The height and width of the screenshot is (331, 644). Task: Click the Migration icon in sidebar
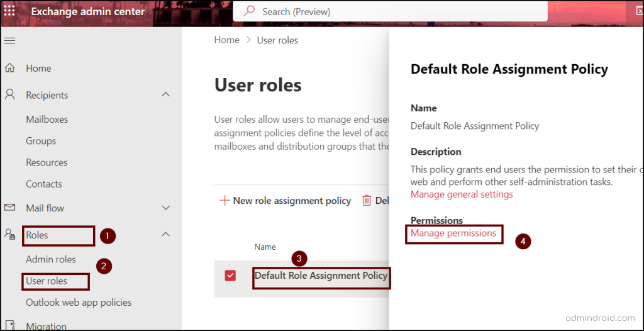pyautogui.click(x=9, y=326)
